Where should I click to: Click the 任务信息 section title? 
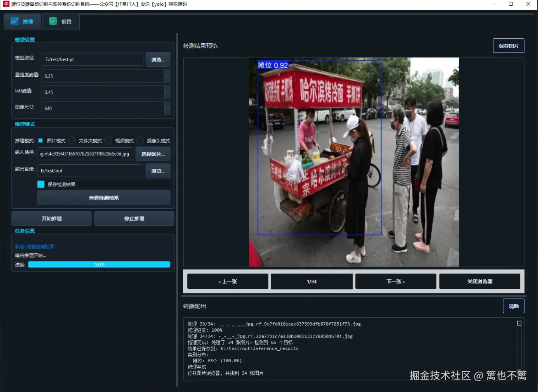point(25,231)
